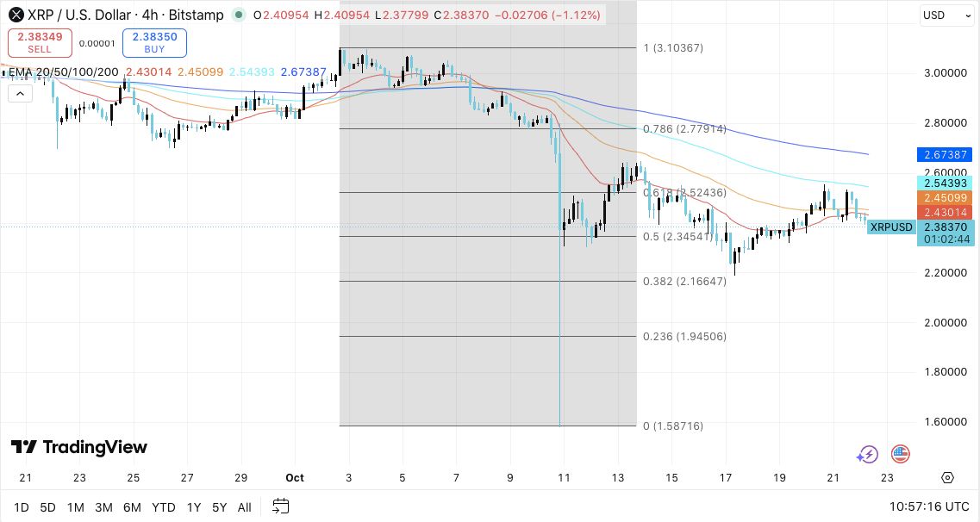This screenshot has width=980, height=522.
Task: Open chart settings hexagon gear icon
Action: (948, 478)
